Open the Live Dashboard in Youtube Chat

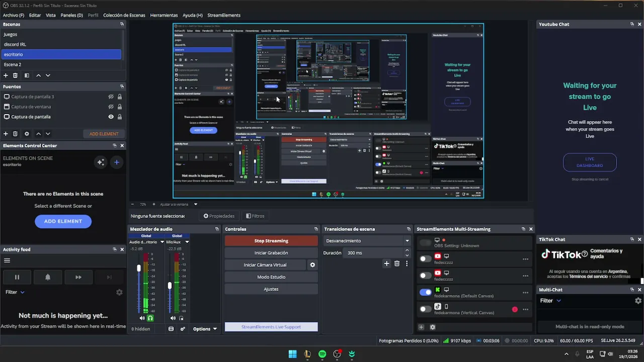tap(590, 162)
